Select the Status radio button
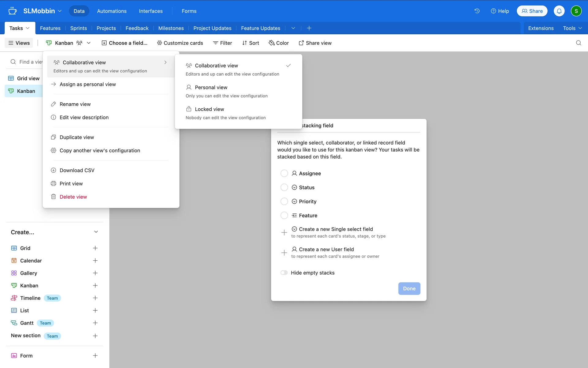588x368 pixels. [x=284, y=187]
